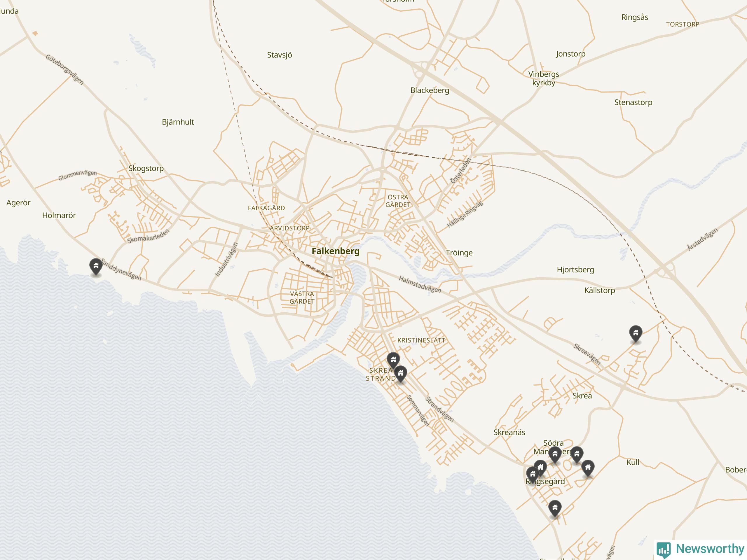Click the Skreanäs place label
Screen dimensions: 747x560
click(x=509, y=433)
